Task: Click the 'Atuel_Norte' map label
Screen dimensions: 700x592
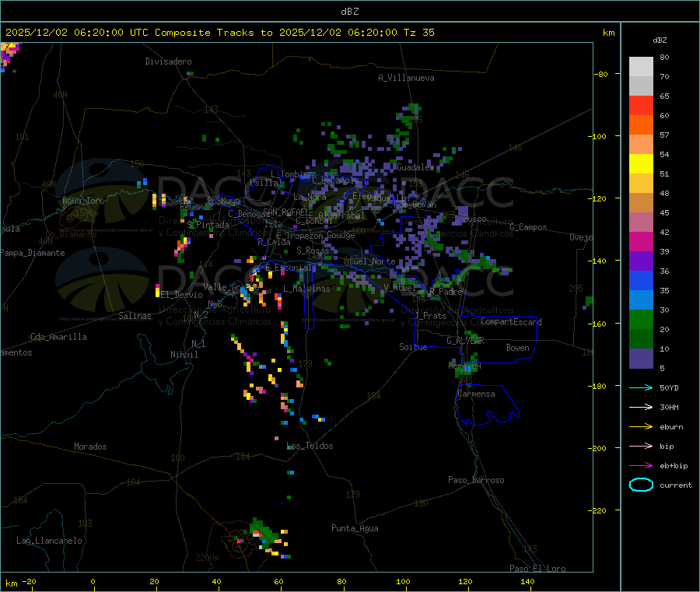Action: click(369, 261)
